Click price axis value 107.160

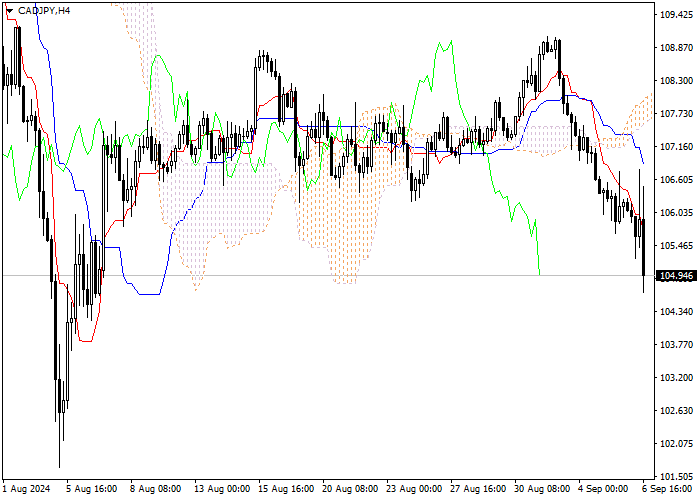[676, 147]
